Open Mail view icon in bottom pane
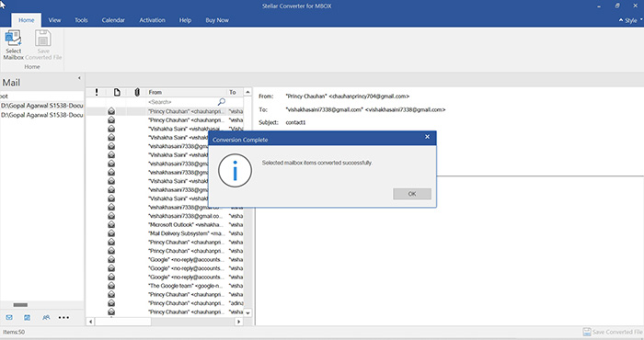This screenshot has width=644, height=340. point(9,317)
